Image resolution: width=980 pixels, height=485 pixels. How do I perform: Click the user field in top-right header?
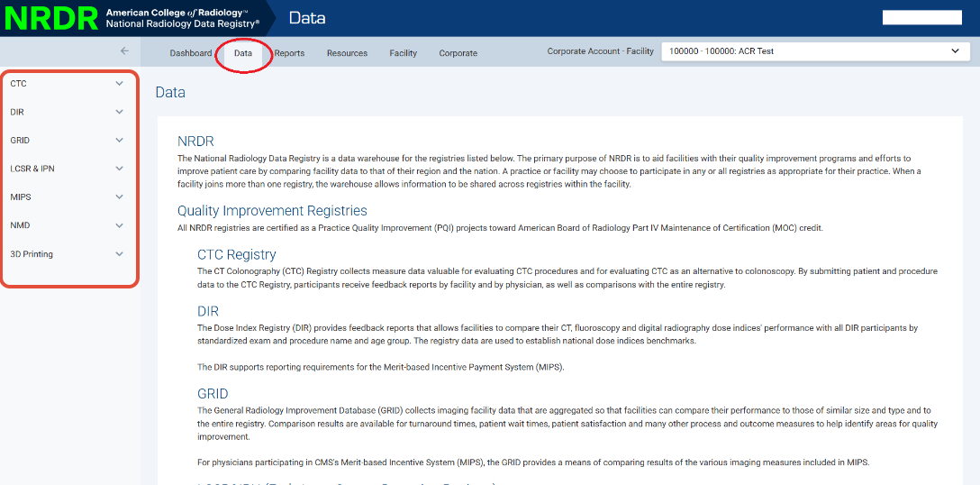921,17
